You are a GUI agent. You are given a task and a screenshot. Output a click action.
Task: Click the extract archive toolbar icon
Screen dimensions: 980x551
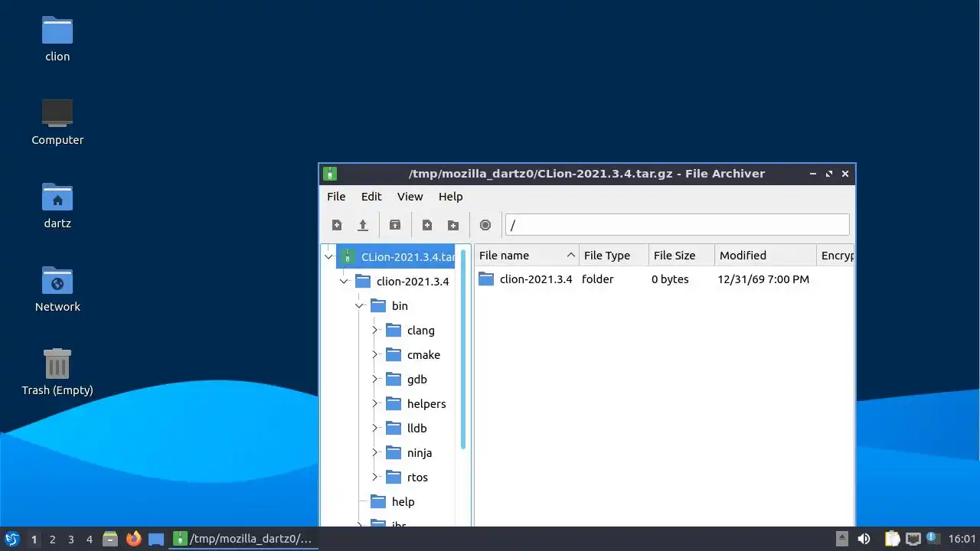coord(395,225)
